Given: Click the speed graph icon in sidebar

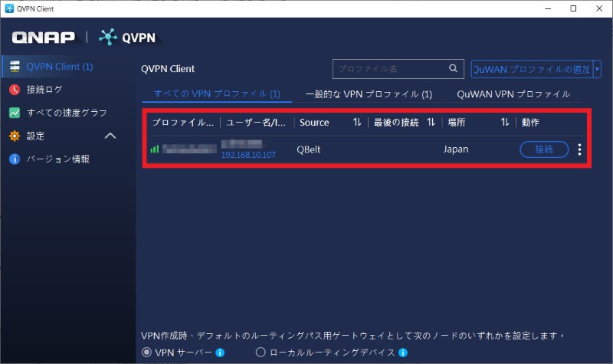Looking at the screenshot, I should coord(14,113).
